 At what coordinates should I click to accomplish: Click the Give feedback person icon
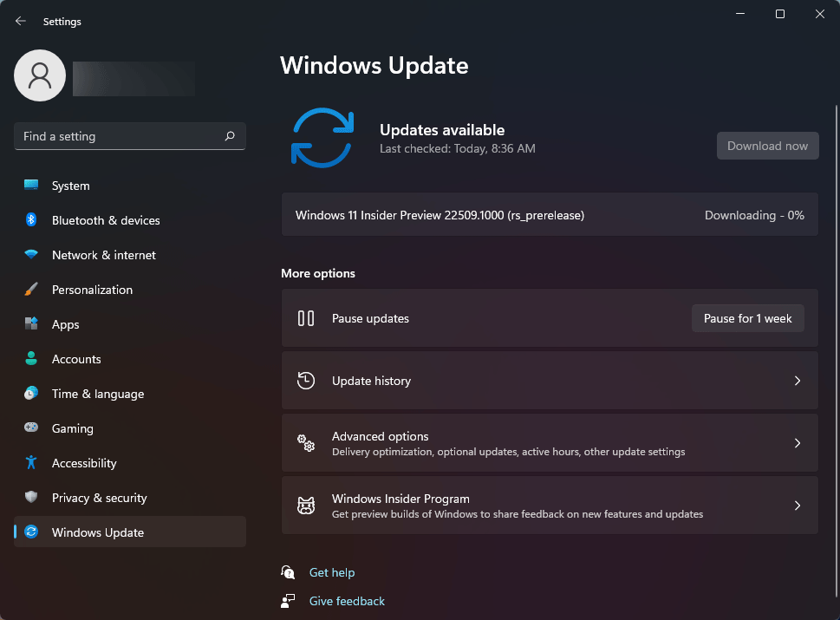288,601
